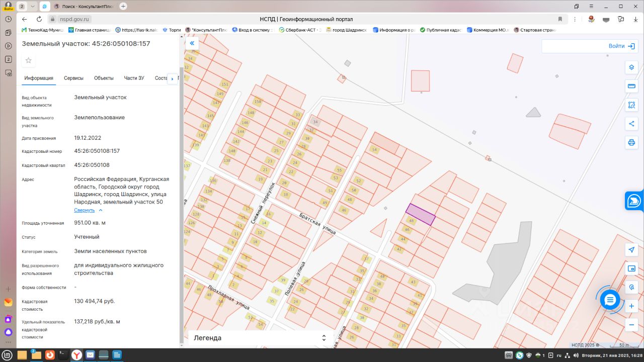Open the ТехноКад-Муниц bookmark
This screenshot has width=644, height=362.
pos(43,30)
